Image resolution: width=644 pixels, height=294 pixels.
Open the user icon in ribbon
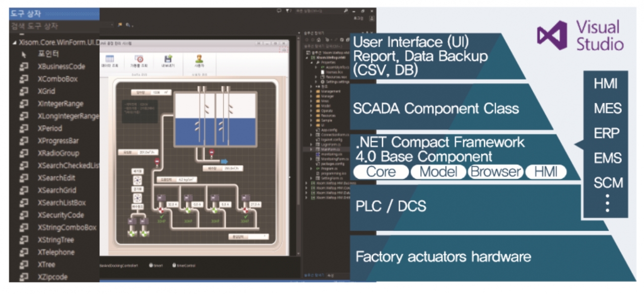pos(199,59)
